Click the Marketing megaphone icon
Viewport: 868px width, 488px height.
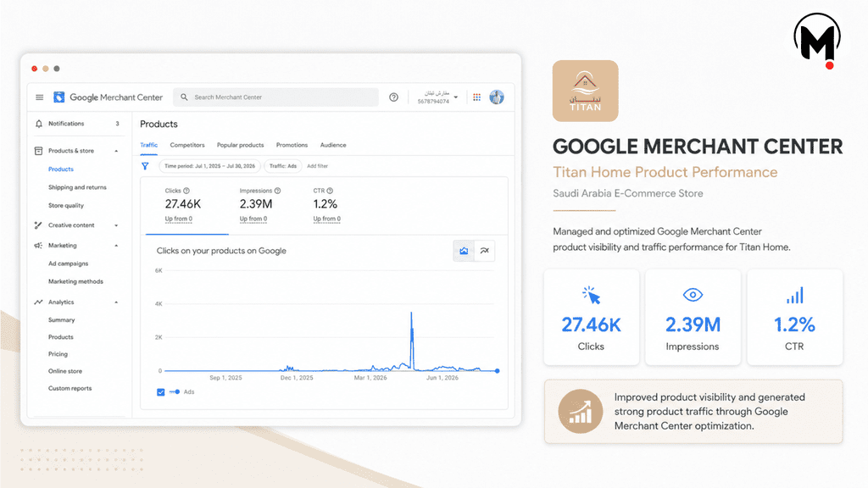[38, 245]
